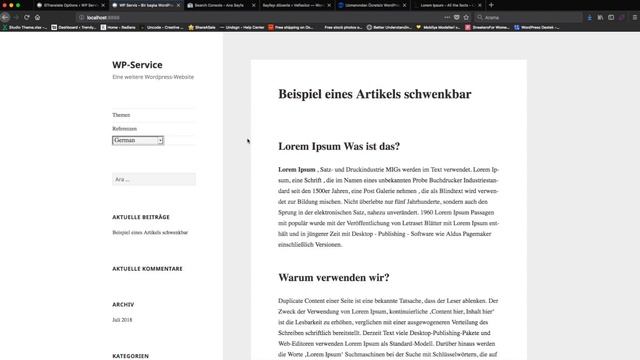This screenshot has height=360, width=640.
Task: Open the SneakersFor Women bookmark
Action: 487,27
